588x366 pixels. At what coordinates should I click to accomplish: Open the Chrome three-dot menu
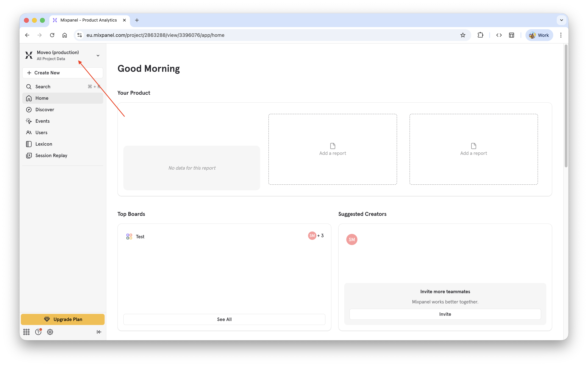pyautogui.click(x=561, y=35)
